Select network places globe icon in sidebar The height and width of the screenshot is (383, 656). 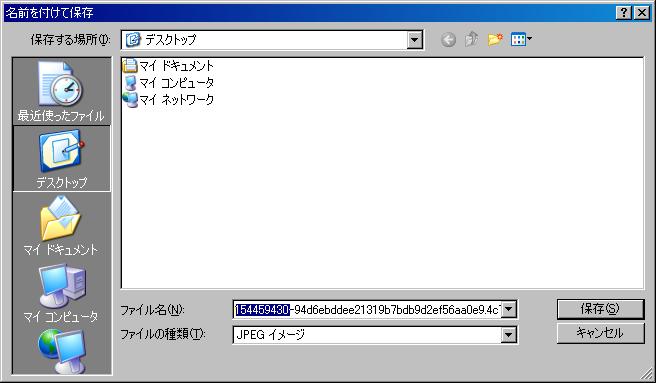(x=62, y=351)
